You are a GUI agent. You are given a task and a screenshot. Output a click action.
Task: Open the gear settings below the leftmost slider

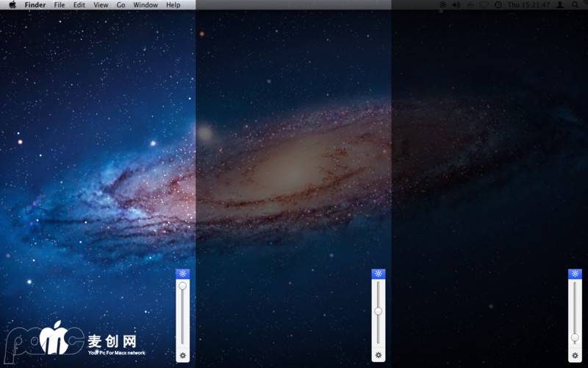pyautogui.click(x=183, y=355)
